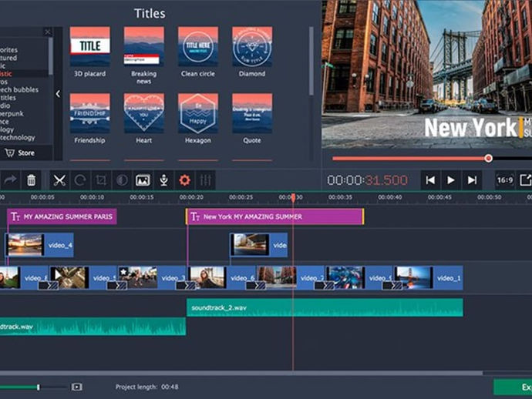The height and width of the screenshot is (399, 532).
Task: Open the color adjustments icon
Action: tap(122, 180)
